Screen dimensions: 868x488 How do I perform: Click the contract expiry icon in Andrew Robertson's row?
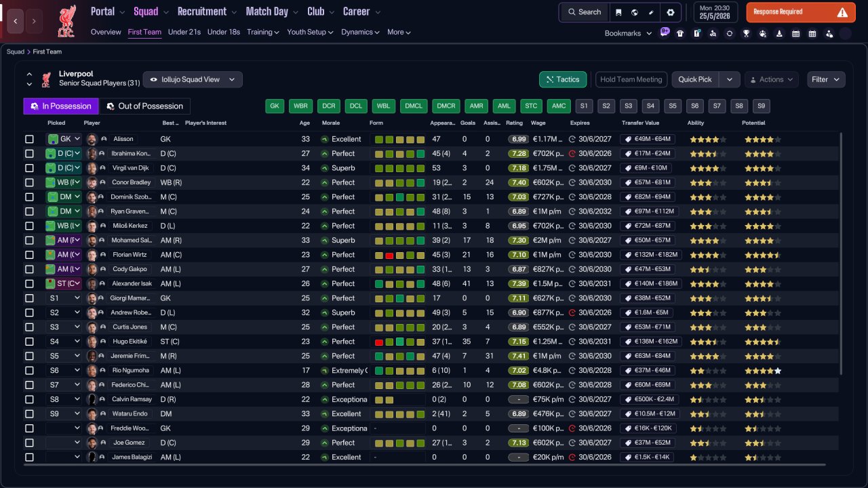(572, 313)
